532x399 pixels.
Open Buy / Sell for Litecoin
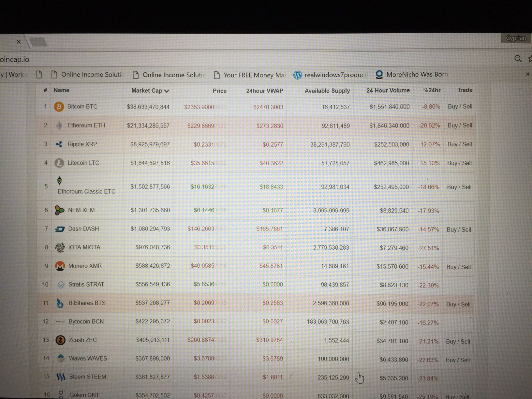coord(459,163)
